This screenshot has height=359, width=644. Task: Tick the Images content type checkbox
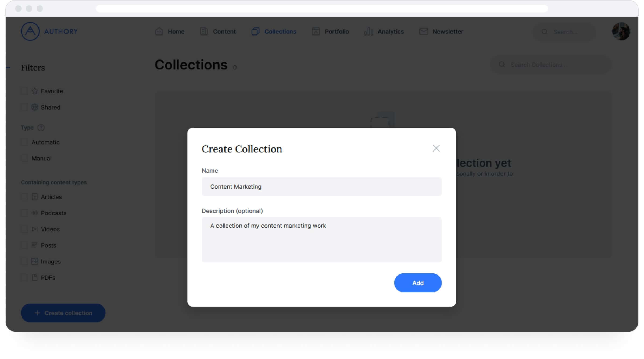pyautogui.click(x=24, y=261)
